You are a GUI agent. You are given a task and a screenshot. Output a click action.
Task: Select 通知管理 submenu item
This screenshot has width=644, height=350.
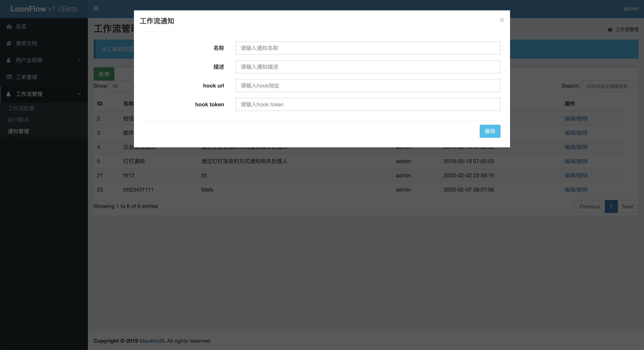click(18, 131)
